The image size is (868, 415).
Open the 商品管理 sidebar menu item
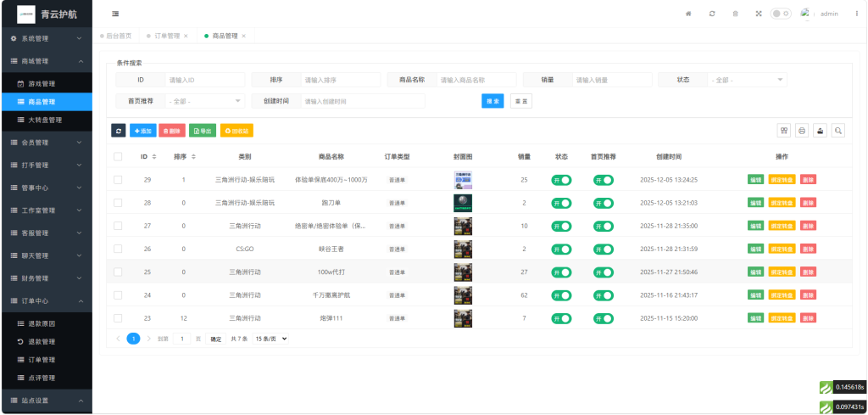tap(46, 102)
